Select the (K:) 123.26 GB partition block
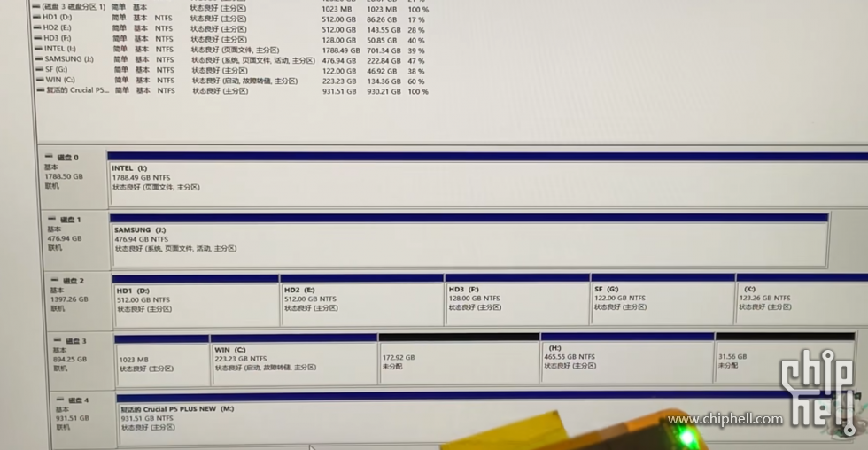 [x=802, y=299]
